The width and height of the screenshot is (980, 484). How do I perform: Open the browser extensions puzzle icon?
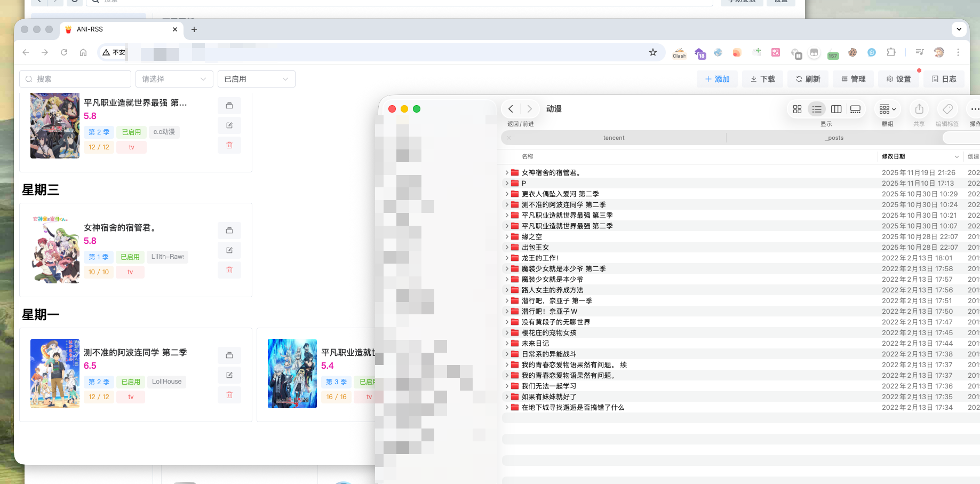[891, 52]
